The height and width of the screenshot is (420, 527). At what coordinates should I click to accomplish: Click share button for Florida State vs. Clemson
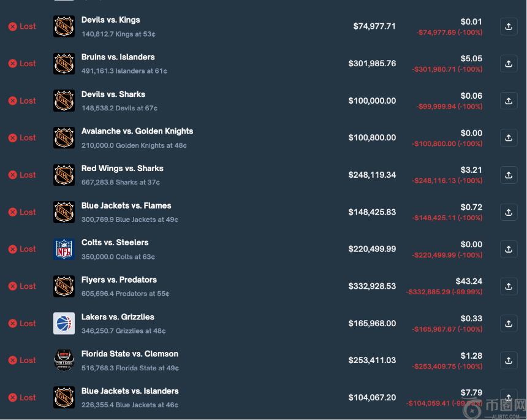click(509, 361)
